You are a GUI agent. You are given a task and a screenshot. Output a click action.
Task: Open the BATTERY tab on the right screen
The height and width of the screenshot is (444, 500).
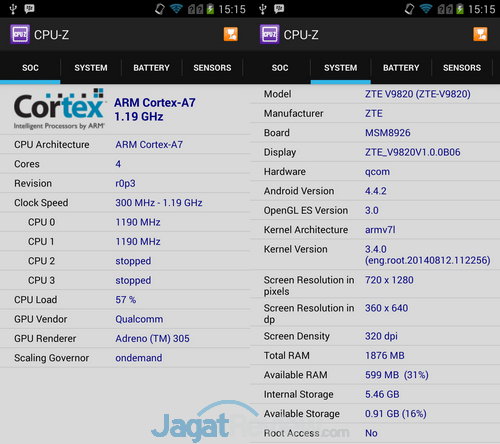401,68
